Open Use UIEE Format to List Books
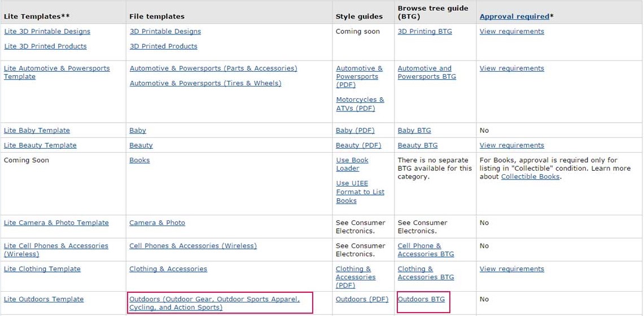 [360, 192]
